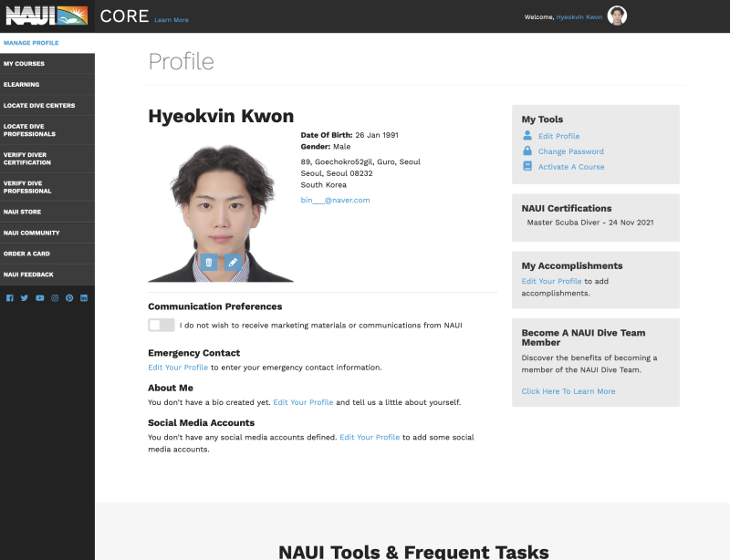Click Edit Your Profile in About Me

tap(303, 402)
